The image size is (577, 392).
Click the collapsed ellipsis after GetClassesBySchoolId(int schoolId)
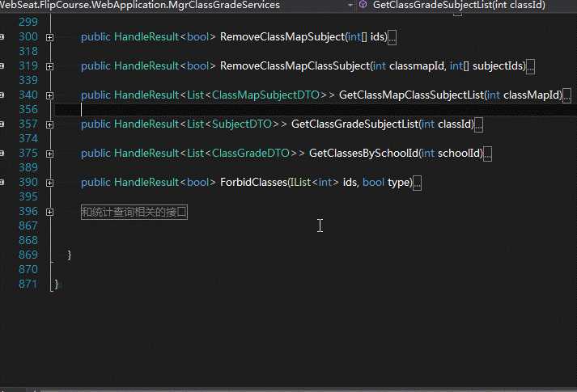tap(487, 154)
